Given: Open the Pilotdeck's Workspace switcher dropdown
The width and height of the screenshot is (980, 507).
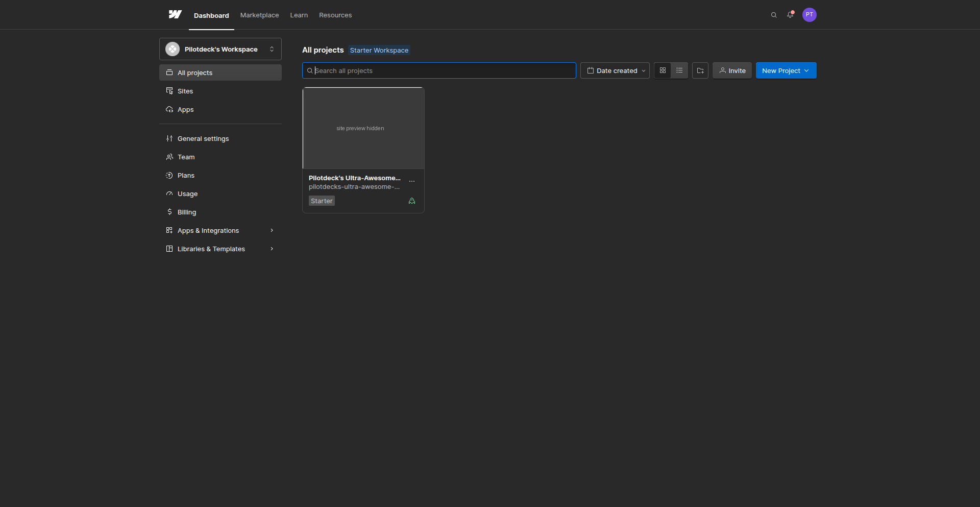Looking at the screenshot, I should click(220, 49).
